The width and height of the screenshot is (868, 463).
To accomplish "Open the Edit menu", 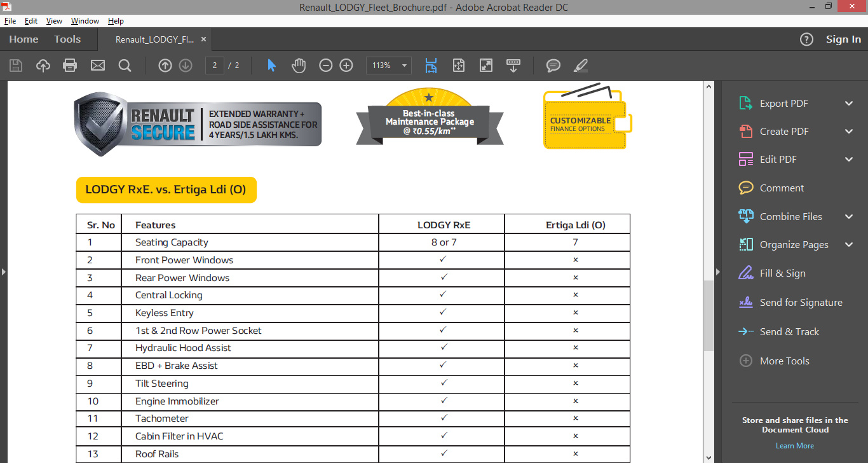I will point(31,21).
